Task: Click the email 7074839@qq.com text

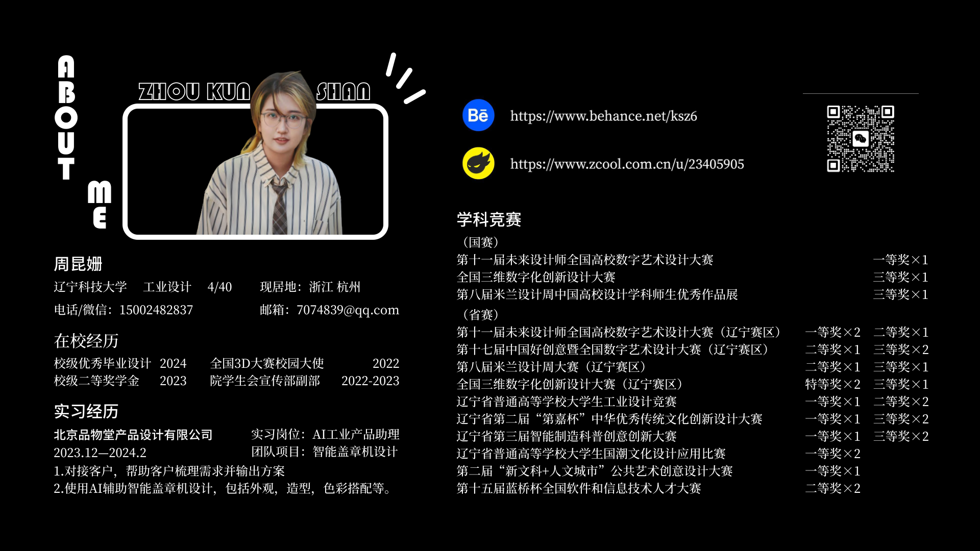Action: tap(348, 310)
